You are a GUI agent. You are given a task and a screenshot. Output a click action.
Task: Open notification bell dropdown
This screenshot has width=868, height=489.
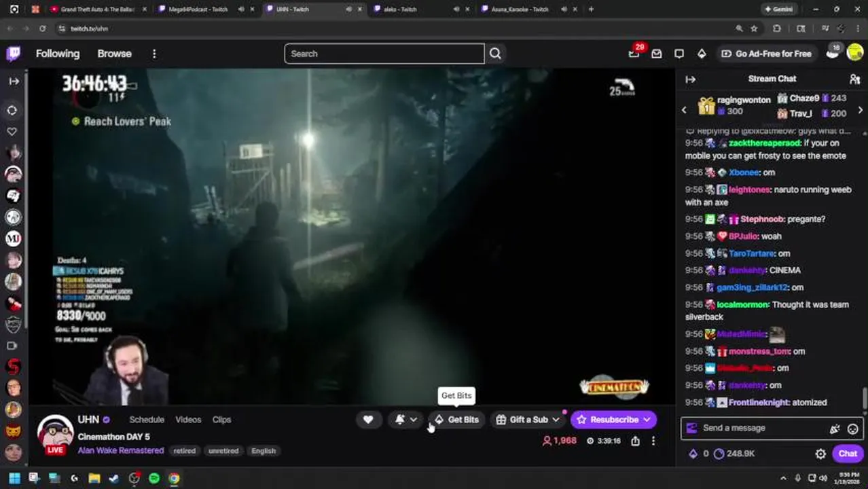coord(406,420)
